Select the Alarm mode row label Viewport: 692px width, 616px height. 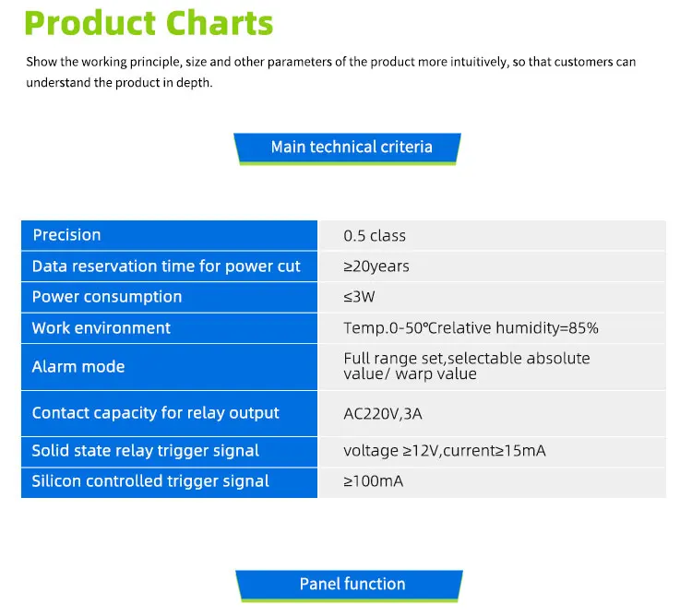click(78, 367)
